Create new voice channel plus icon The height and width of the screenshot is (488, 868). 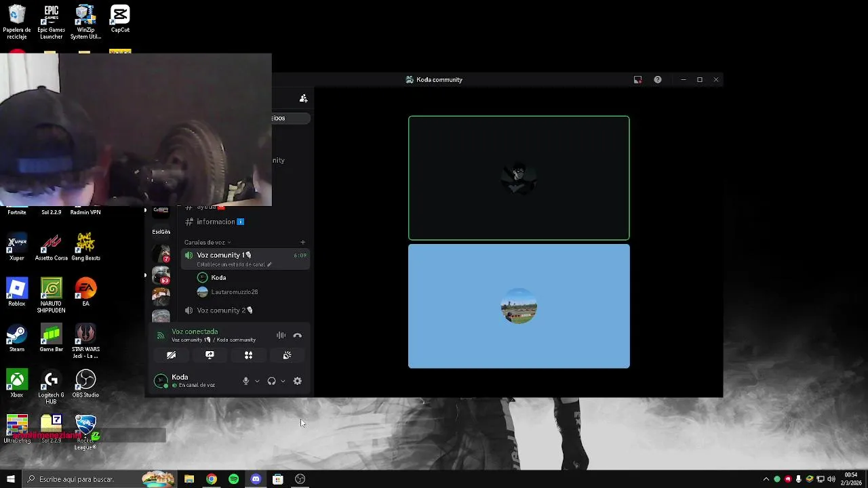(302, 242)
